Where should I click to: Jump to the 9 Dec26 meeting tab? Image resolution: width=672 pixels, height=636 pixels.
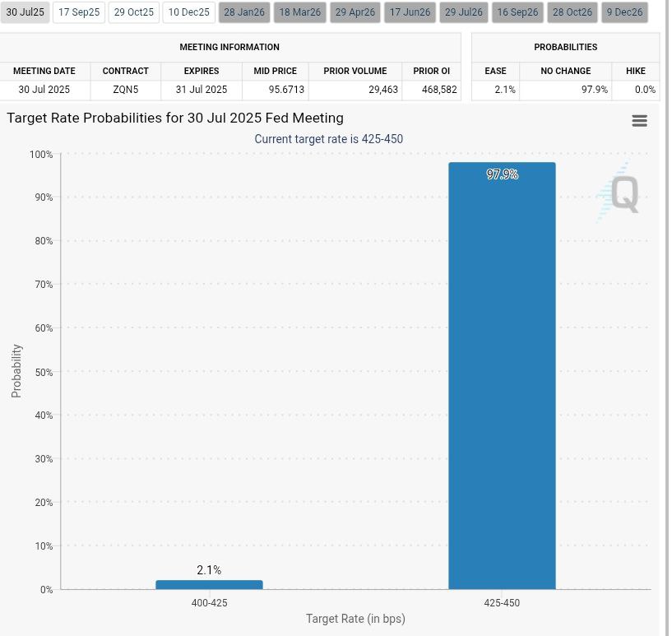point(624,12)
